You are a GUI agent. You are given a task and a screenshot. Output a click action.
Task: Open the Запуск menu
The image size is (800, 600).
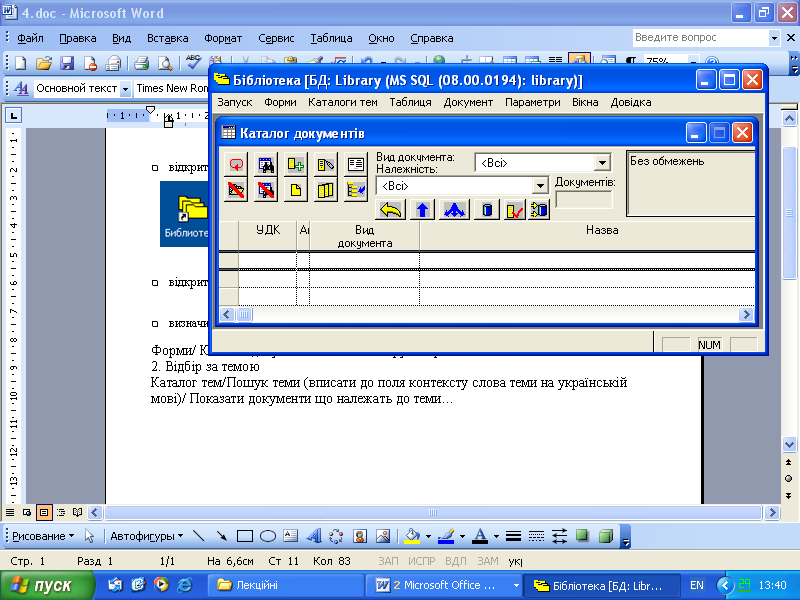tap(235, 102)
